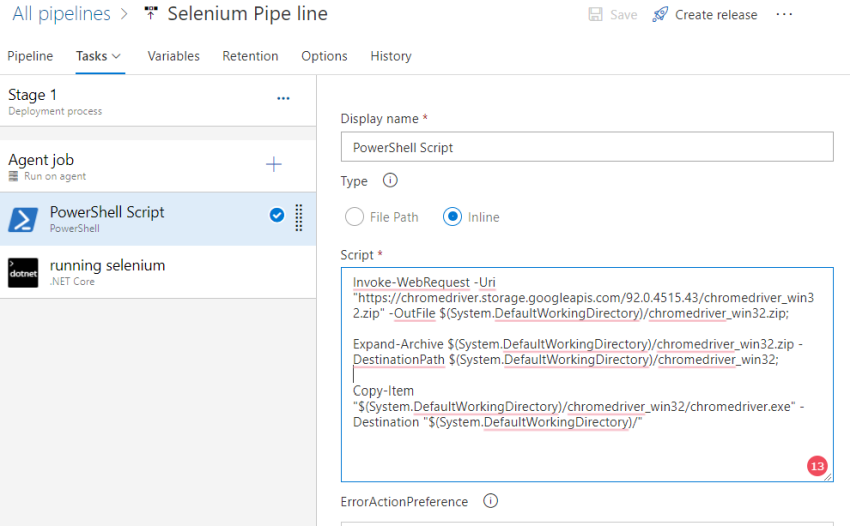Click the blue checkmark on PowerShell Script

tap(277, 215)
